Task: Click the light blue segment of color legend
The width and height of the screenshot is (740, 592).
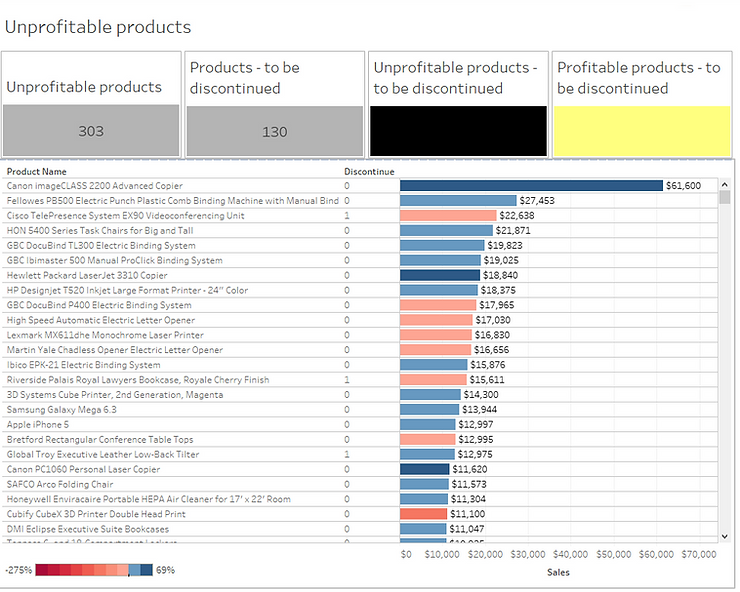Action: click(135, 570)
